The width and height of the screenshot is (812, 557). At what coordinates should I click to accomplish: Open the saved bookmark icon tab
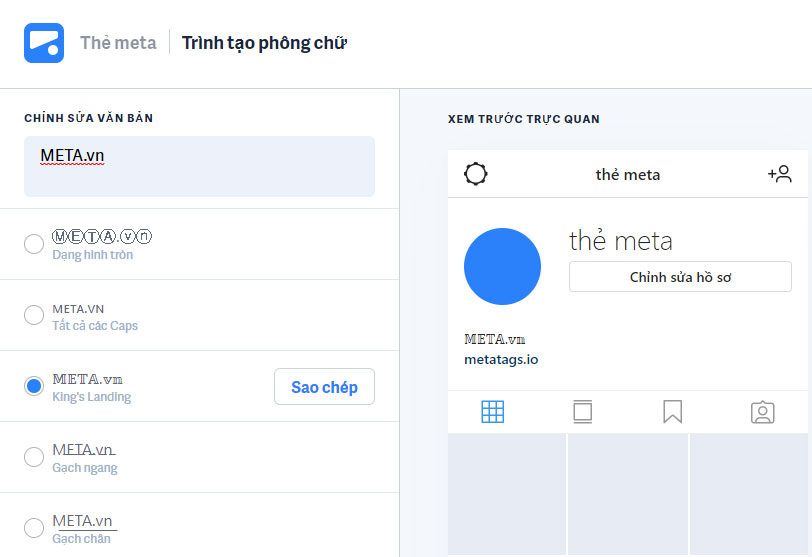pos(672,412)
